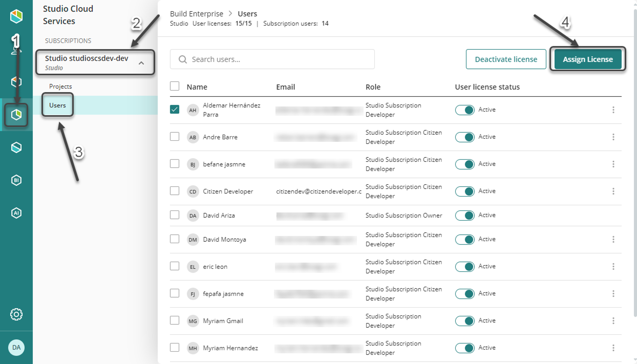Open more options for eric leon
The height and width of the screenshot is (364, 637).
613,266
